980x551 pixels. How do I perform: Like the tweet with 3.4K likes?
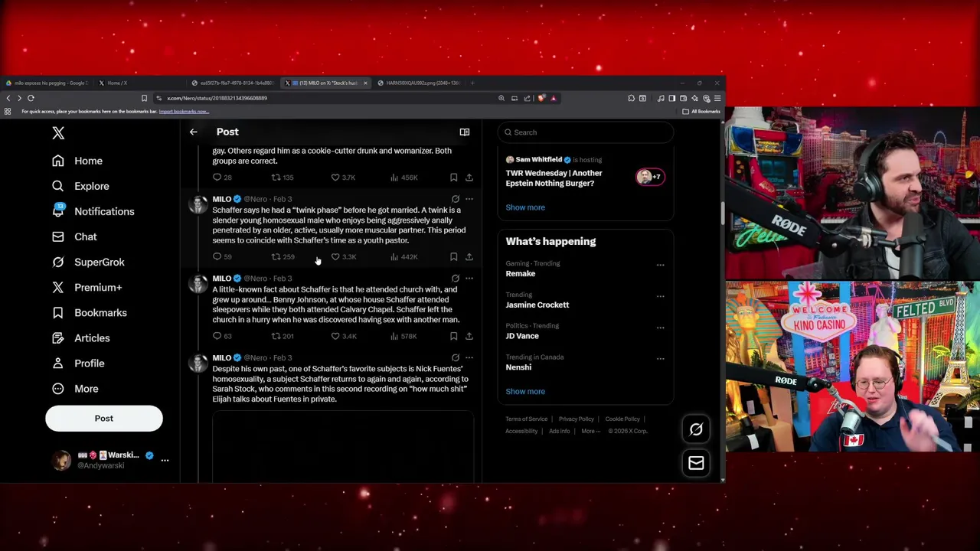(x=343, y=336)
